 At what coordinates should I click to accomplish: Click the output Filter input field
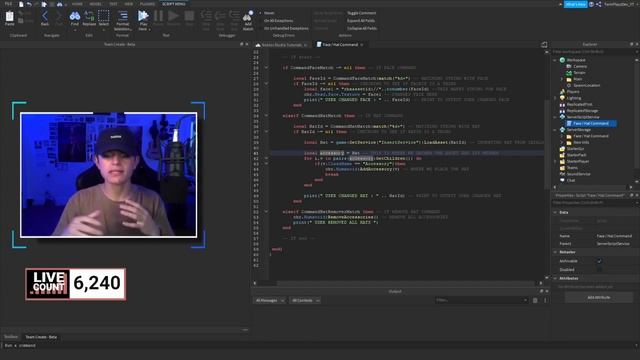click(x=481, y=300)
